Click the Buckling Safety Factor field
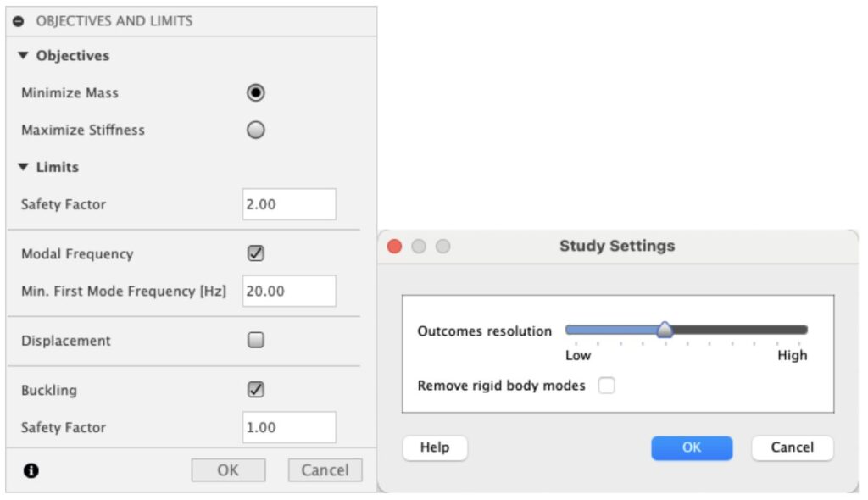This screenshot has height=500, width=868. pos(288,427)
